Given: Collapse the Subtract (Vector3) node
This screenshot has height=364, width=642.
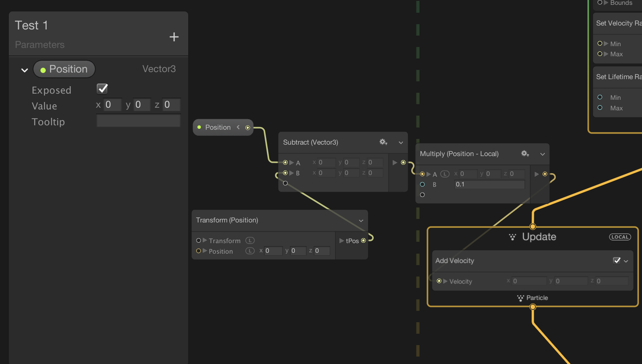Looking at the screenshot, I should (x=401, y=142).
